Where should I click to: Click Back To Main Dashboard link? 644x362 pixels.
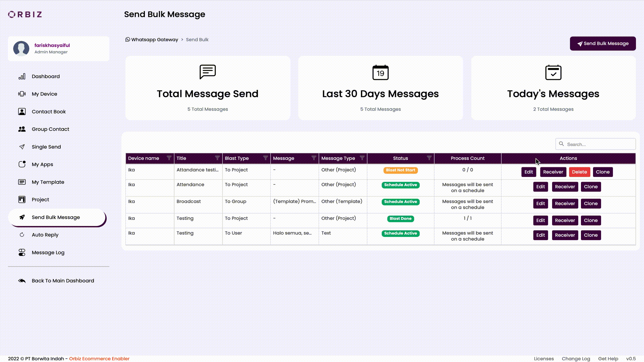click(63, 281)
